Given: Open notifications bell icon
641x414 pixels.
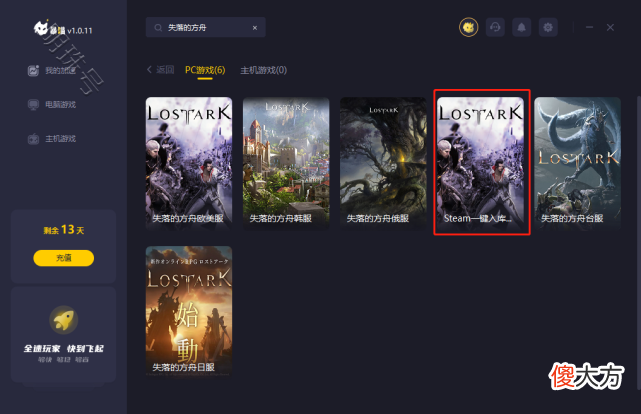Looking at the screenshot, I should tap(522, 27).
